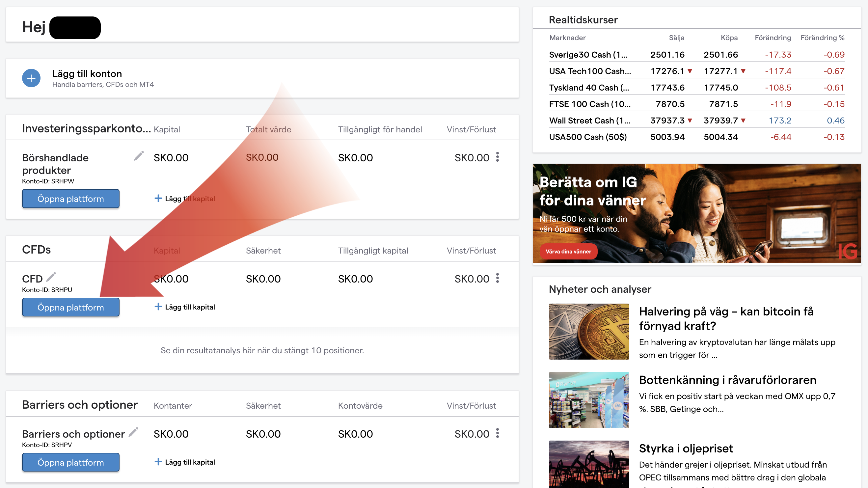868x488 pixels.
Task: Open the oil pumps article thumbnail
Action: coord(589,464)
